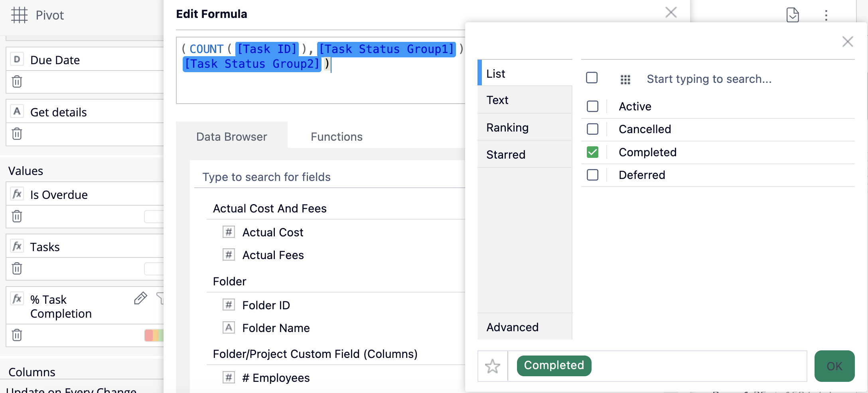Select the Is Overdue value label
The image size is (868, 393).
point(59,195)
